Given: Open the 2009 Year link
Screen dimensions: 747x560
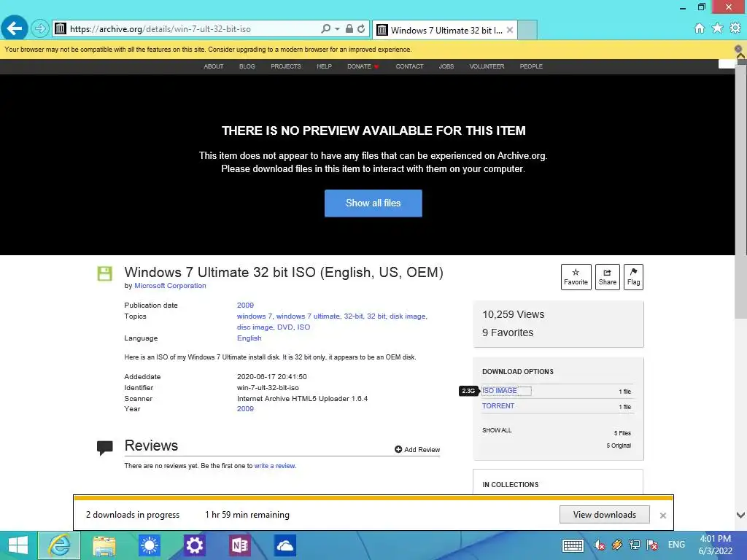Looking at the screenshot, I should click(x=245, y=408).
